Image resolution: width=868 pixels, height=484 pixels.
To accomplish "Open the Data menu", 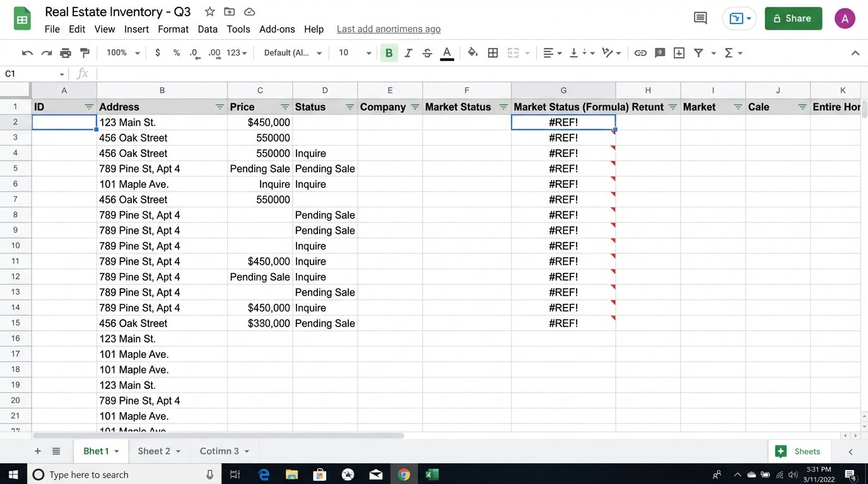I will (208, 29).
